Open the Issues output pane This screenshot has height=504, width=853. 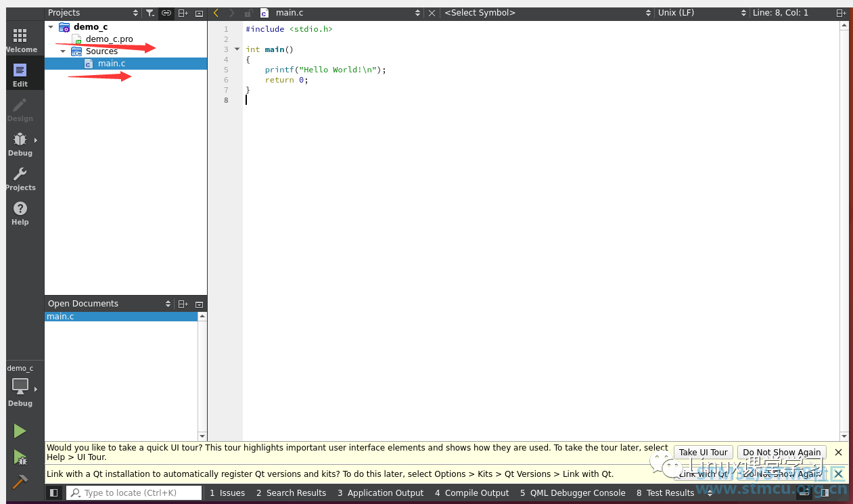[x=227, y=493]
